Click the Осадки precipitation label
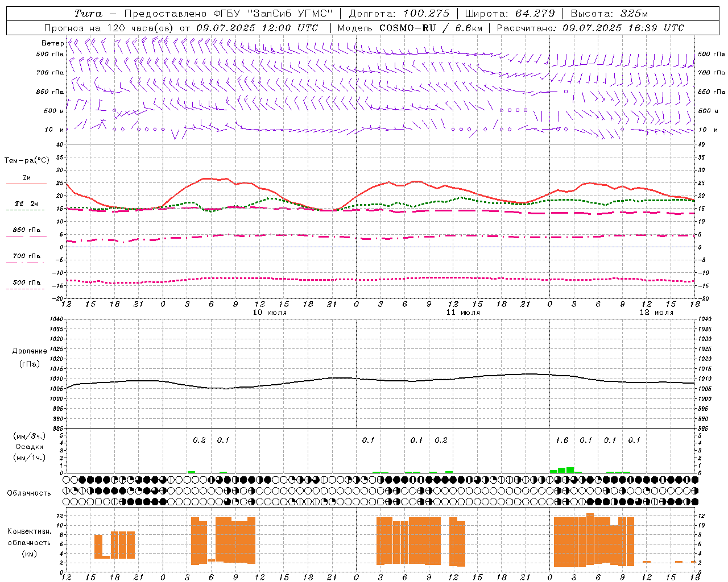 29,447
